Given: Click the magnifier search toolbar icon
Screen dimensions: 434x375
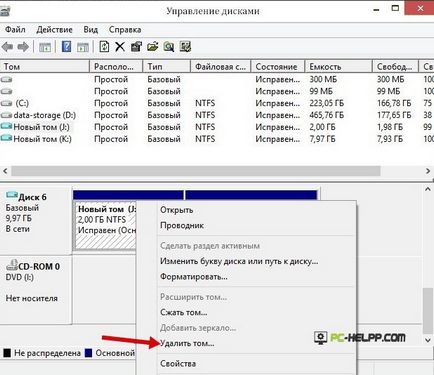Looking at the screenshot, I should [x=169, y=47].
